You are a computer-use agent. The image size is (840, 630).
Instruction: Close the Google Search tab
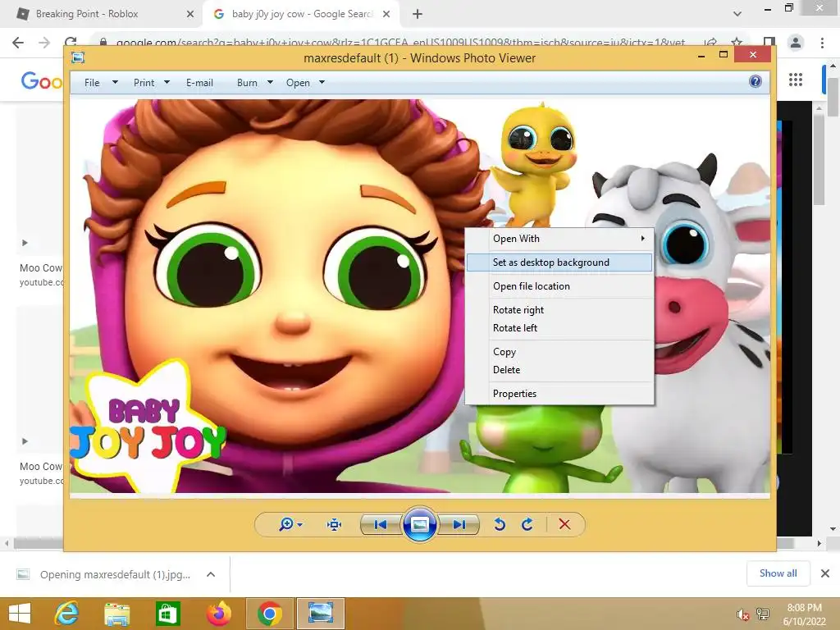[386, 14]
